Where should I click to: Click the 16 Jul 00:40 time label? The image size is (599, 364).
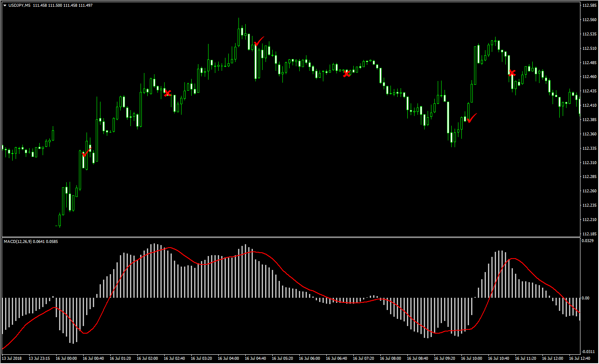[x=93, y=359]
